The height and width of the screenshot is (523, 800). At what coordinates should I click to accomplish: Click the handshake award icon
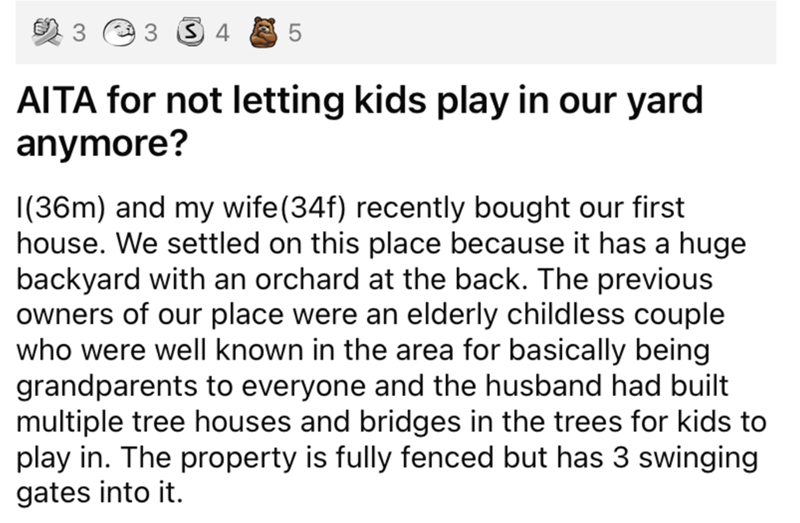pos(44,34)
